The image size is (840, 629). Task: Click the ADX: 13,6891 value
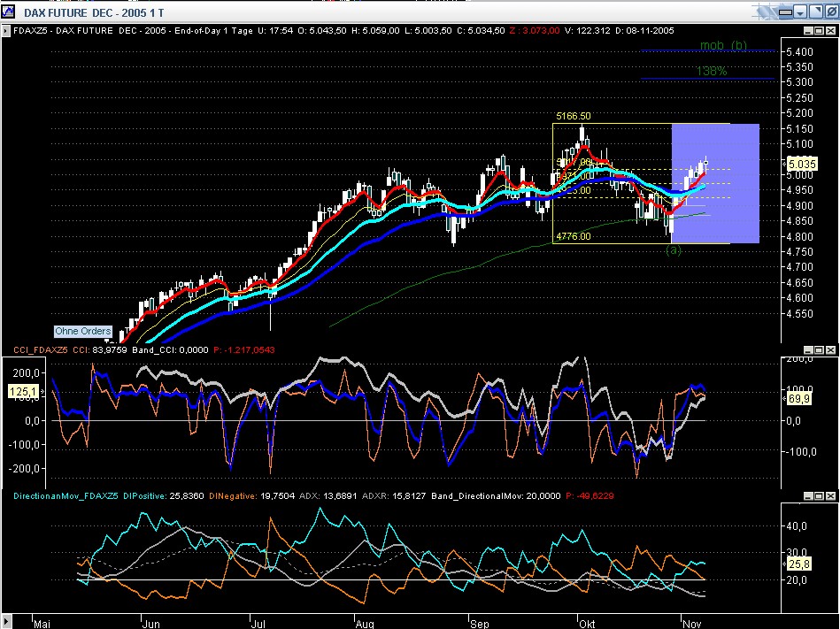pos(328,496)
